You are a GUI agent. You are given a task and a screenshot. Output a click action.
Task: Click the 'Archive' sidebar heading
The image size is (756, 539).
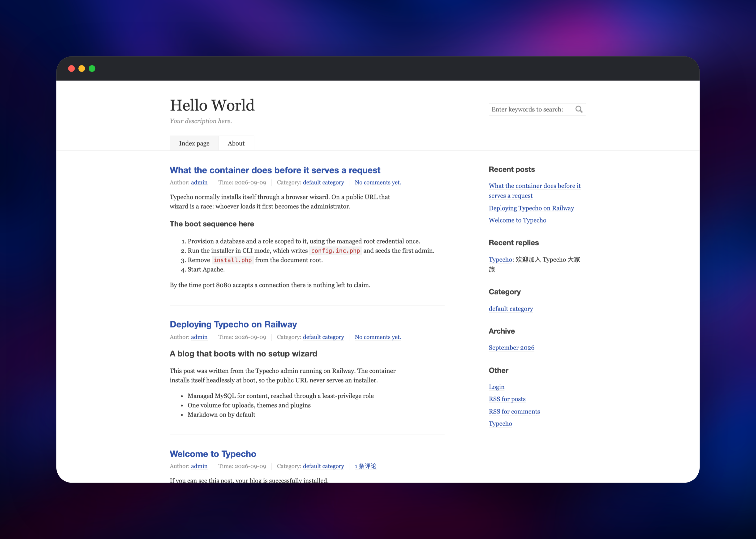pos(502,331)
